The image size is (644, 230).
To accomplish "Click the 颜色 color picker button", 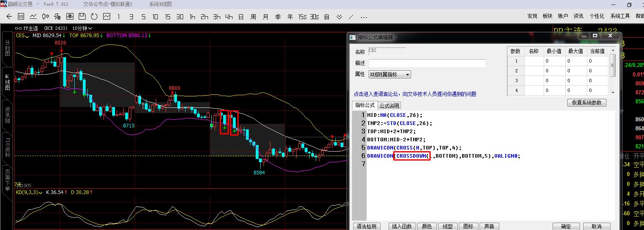I will [427, 226].
